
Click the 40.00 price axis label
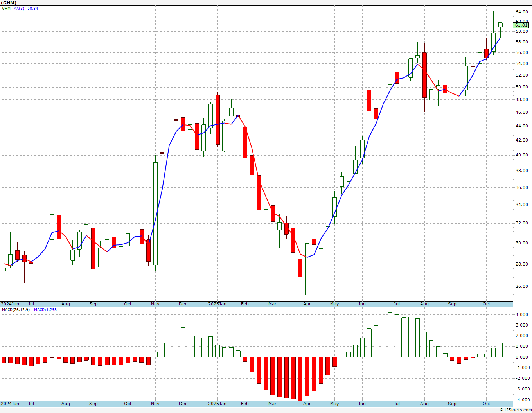(522, 155)
